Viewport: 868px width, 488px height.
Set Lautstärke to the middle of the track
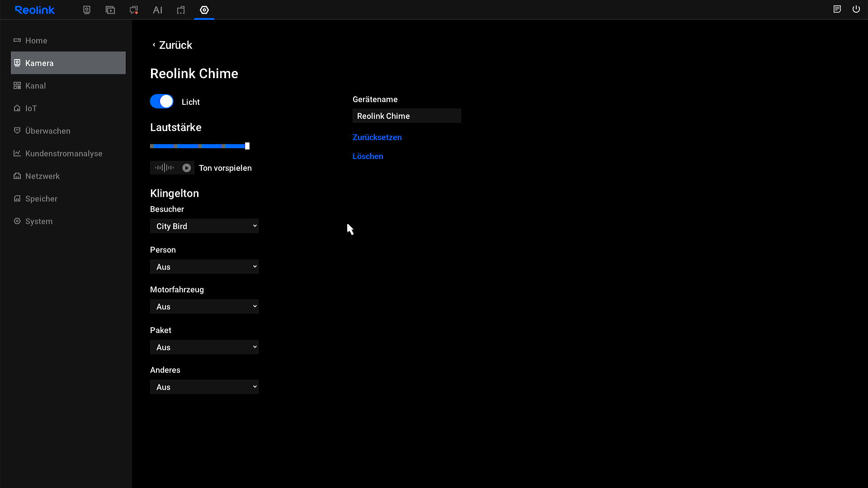click(199, 146)
